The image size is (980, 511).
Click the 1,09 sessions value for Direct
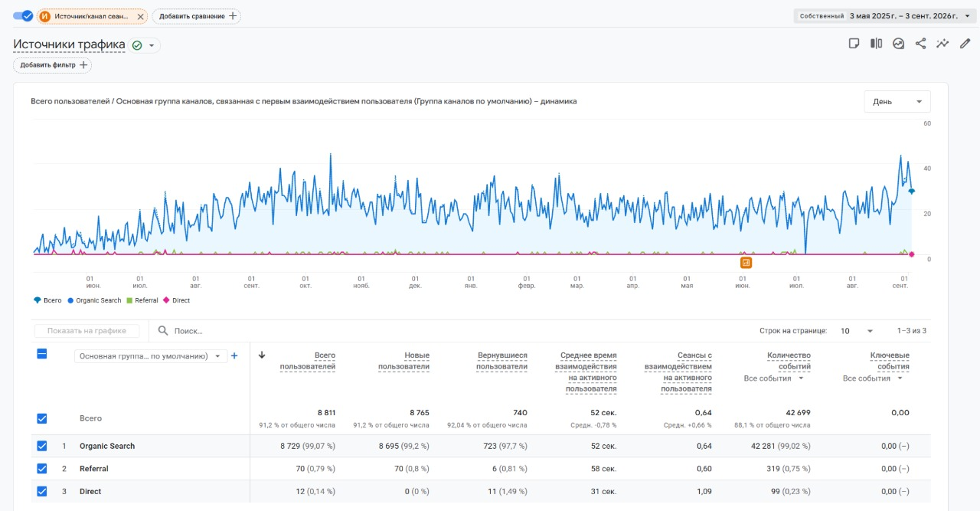704,491
